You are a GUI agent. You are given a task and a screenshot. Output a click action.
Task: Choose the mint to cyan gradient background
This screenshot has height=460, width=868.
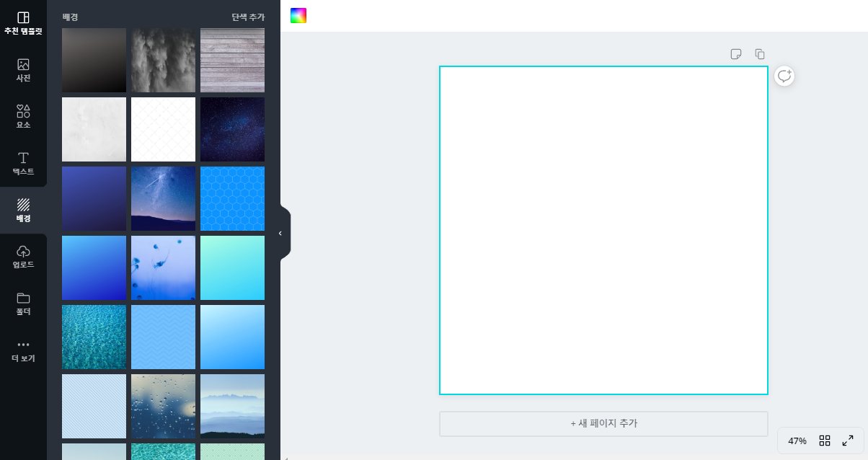point(232,267)
